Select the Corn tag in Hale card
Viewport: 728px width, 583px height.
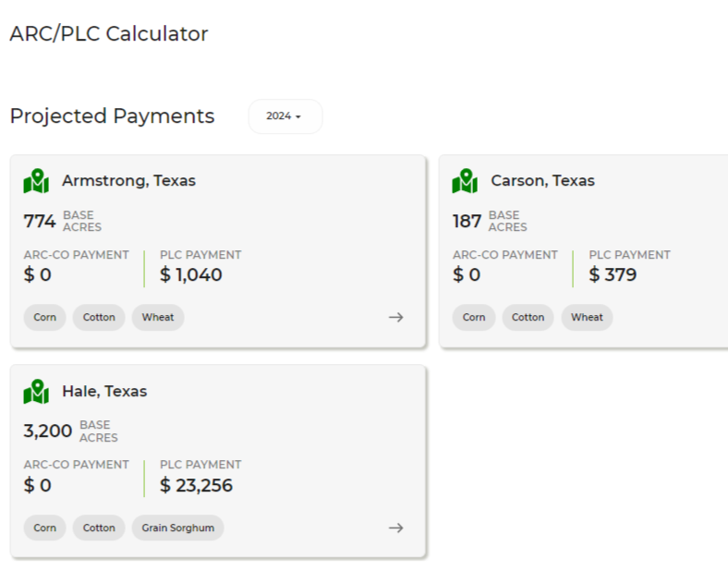point(44,528)
